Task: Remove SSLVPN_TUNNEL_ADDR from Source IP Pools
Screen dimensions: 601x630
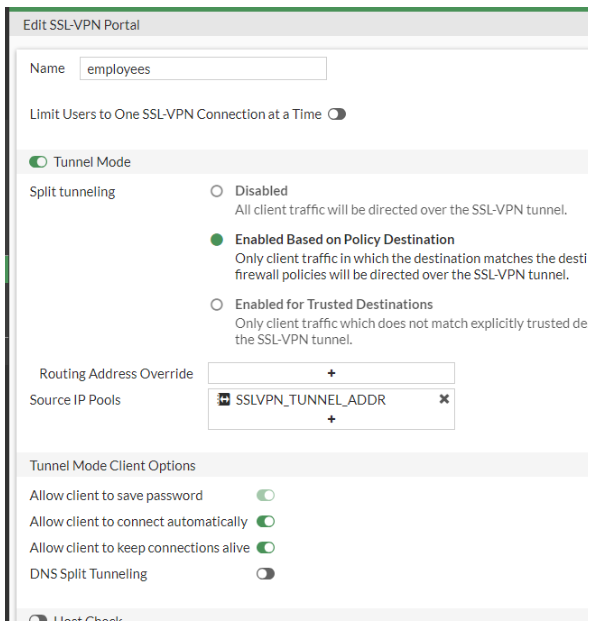Action: coord(444,398)
